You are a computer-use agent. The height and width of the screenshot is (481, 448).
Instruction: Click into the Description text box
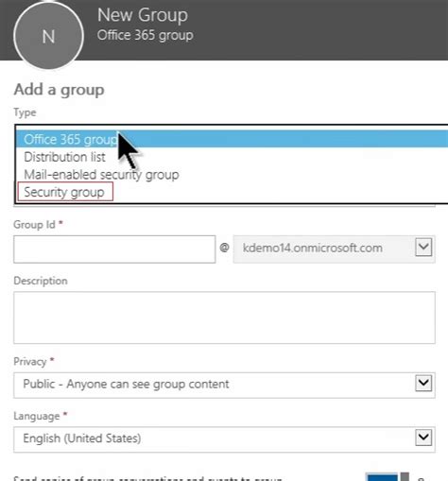point(224,318)
